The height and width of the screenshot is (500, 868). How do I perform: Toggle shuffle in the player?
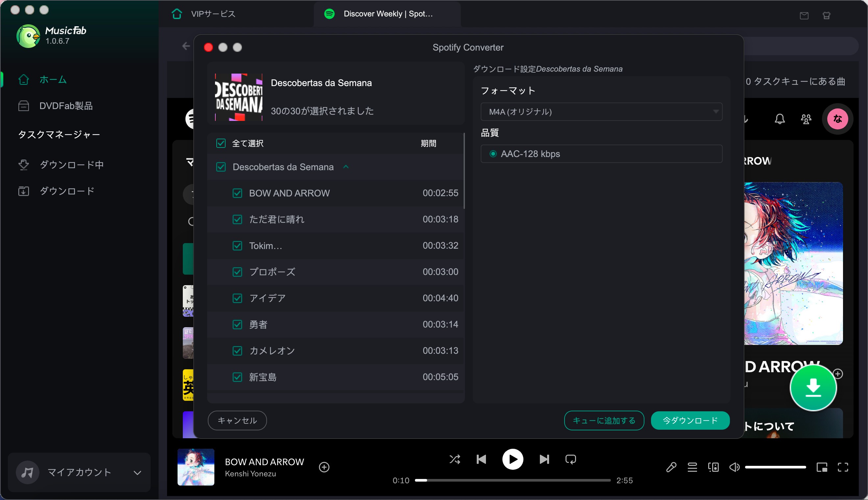(x=455, y=459)
